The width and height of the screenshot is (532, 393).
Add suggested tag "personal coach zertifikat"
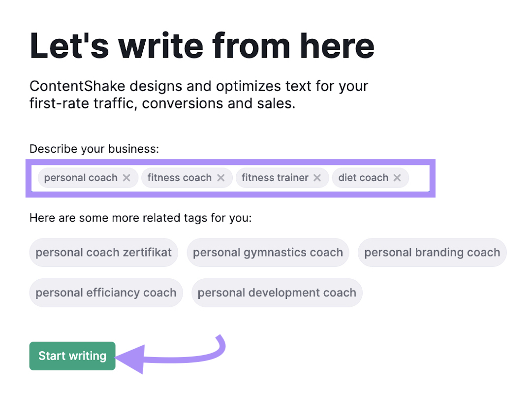103,252
